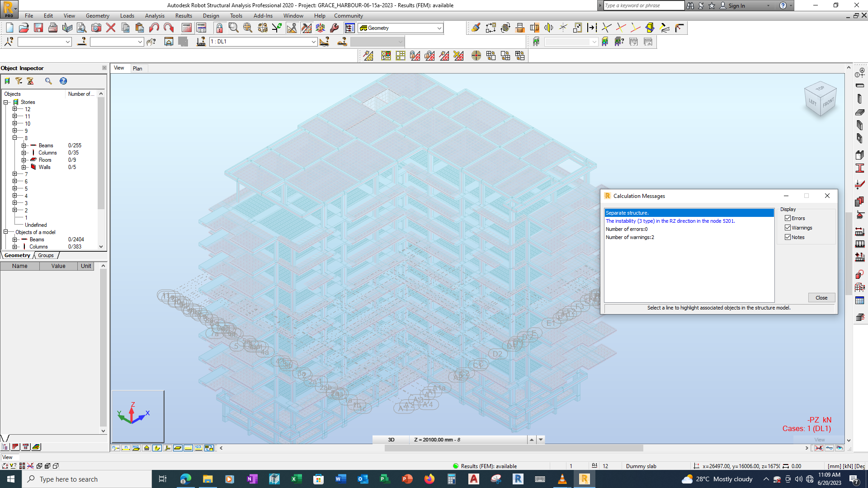The height and width of the screenshot is (488, 868).
Task: Click the Redo arrow icon
Action: tap(169, 28)
